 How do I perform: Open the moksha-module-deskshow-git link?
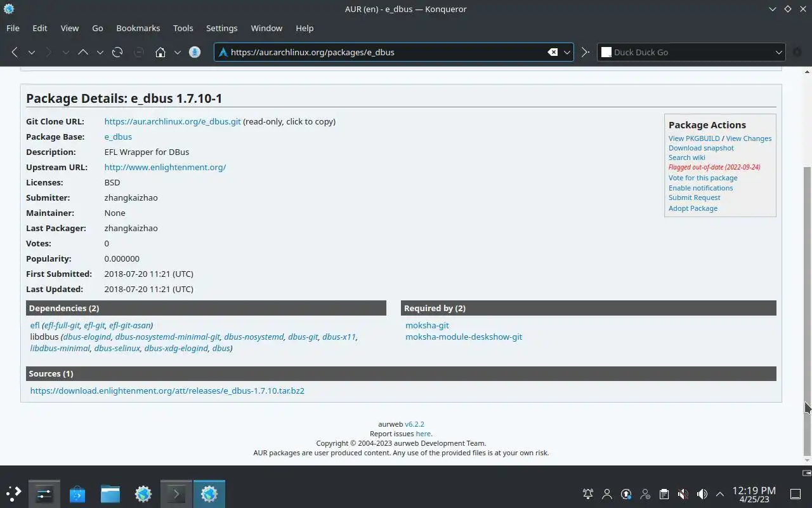pyautogui.click(x=464, y=337)
